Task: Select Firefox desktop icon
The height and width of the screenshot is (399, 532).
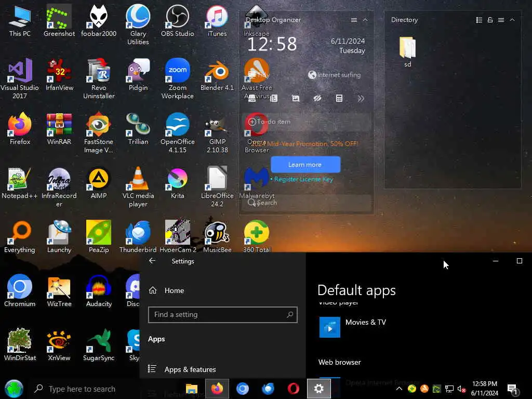Action: click(x=20, y=128)
